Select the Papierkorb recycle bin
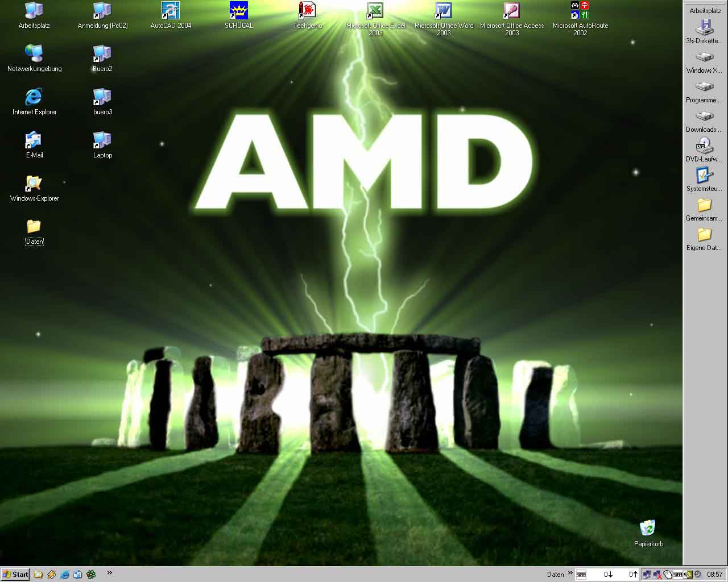 tap(648, 534)
